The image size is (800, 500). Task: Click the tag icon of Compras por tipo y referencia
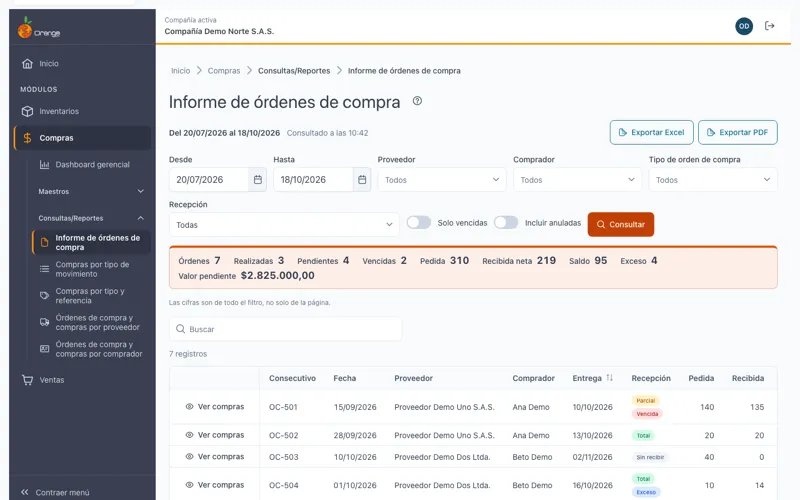(44, 295)
